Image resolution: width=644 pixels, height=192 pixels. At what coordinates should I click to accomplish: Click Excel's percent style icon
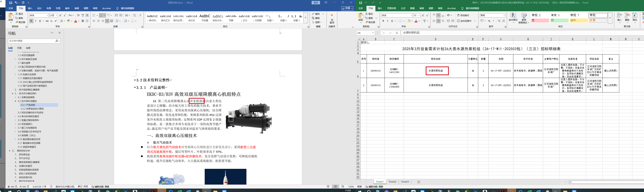point(489,21)
